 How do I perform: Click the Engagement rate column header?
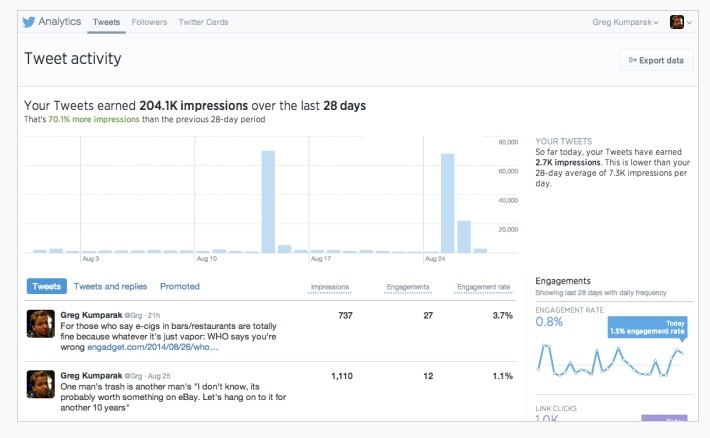click(484, 287)
